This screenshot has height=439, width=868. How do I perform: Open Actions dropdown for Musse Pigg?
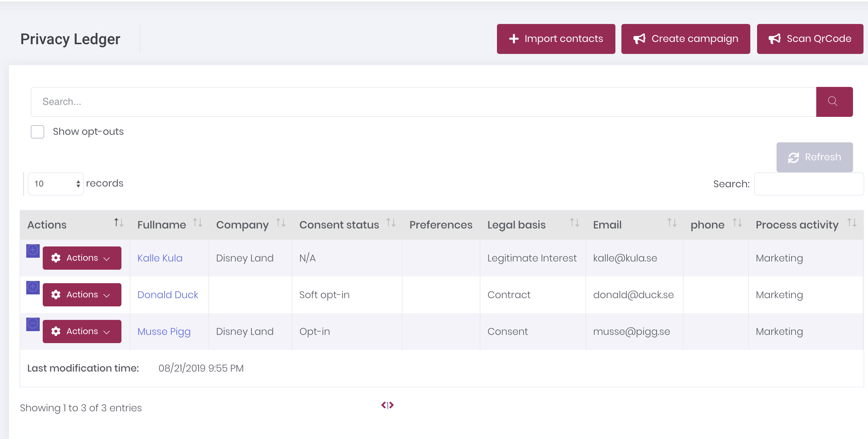coord(82,331)
